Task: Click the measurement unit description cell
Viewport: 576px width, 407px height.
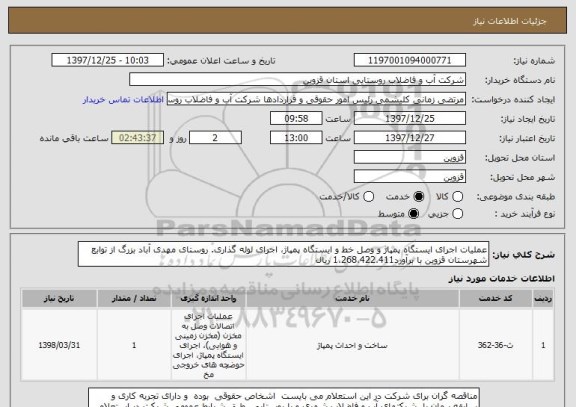Action: point(208,345)
